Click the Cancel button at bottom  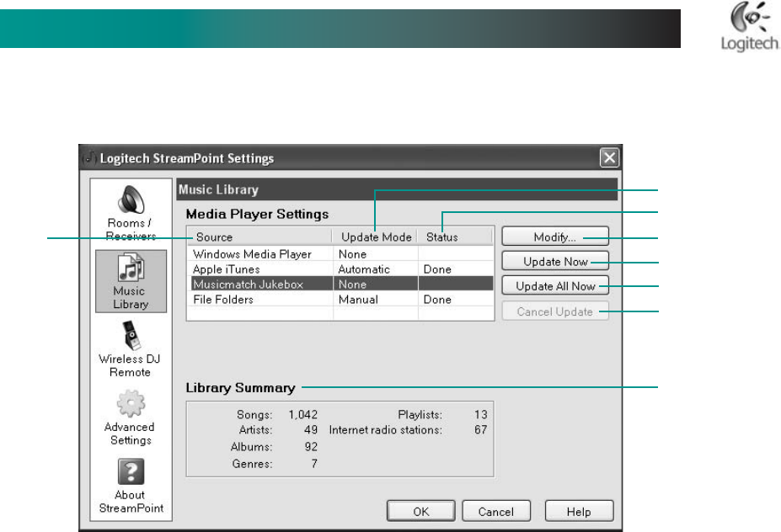(x=496, y=512)
